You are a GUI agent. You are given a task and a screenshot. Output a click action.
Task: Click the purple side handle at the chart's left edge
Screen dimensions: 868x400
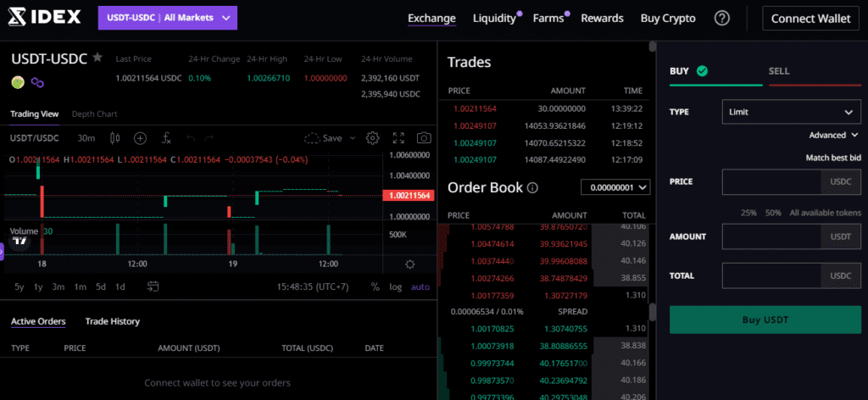(2, 252)
